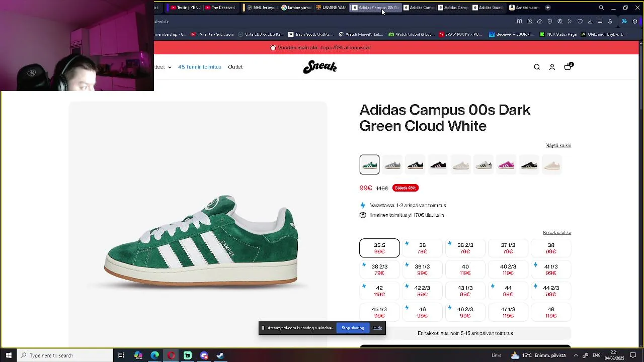Viewport: 644px width, 362px height.
Task: Open the notification center icon
Action: (633, 355)
